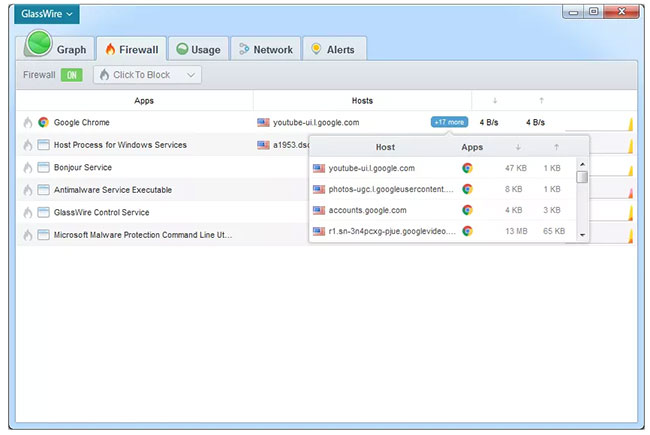Image resolution: width=650 pixels, height=435 pixels.
Task: Switch to the Network tab
Action: [266, 49]
